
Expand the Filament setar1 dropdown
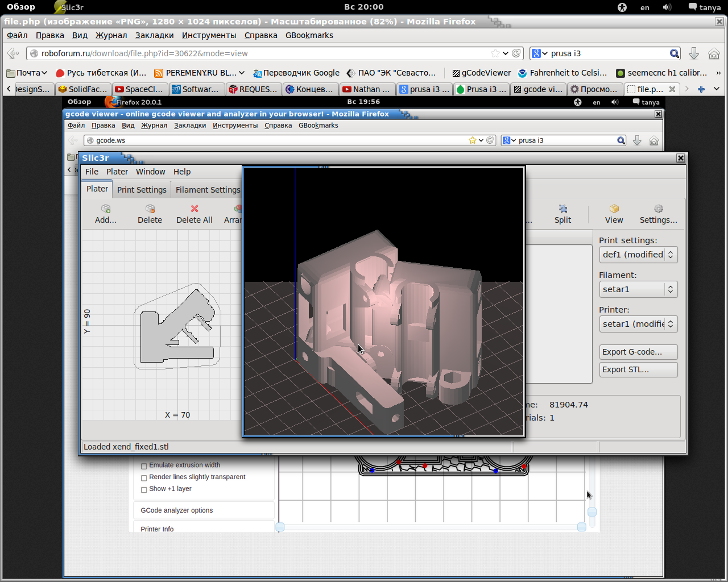coord(638,289)
